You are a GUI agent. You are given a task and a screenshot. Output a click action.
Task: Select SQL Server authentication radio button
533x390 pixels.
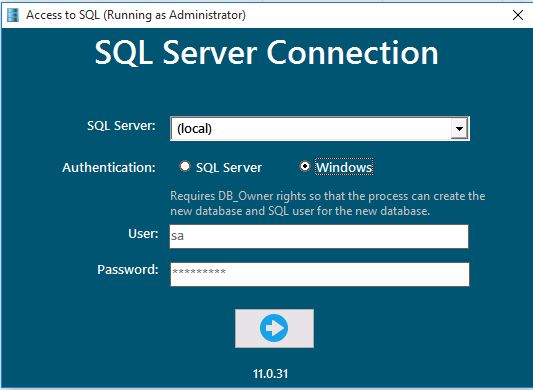tap(185, 166)
